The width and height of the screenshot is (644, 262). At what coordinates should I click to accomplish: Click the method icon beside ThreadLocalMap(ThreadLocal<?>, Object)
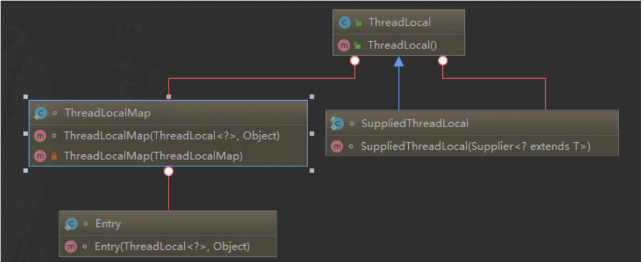tap(40, 135)
